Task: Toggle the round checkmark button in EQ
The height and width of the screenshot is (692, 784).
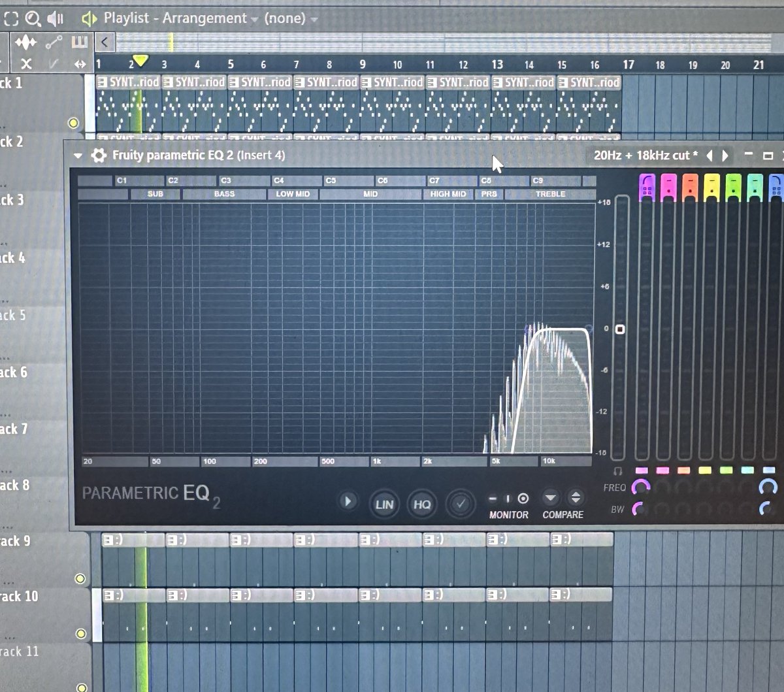Action: click(461, 504)
